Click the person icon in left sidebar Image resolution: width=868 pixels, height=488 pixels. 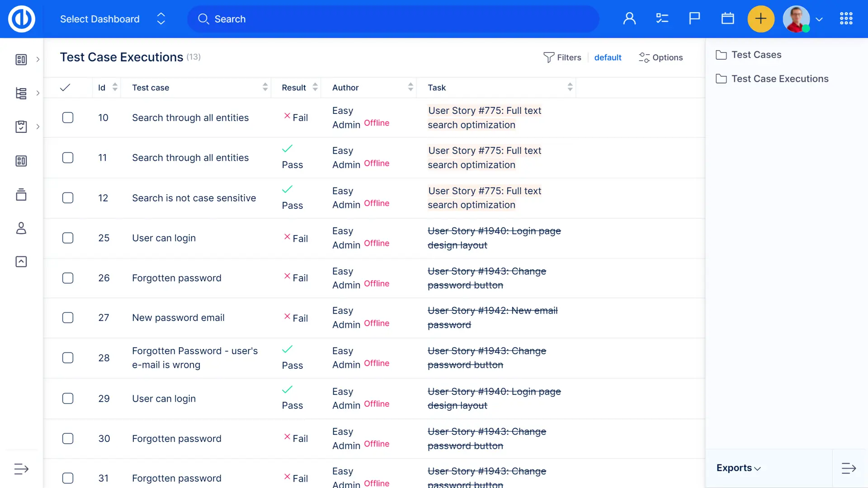coord(21,228)
